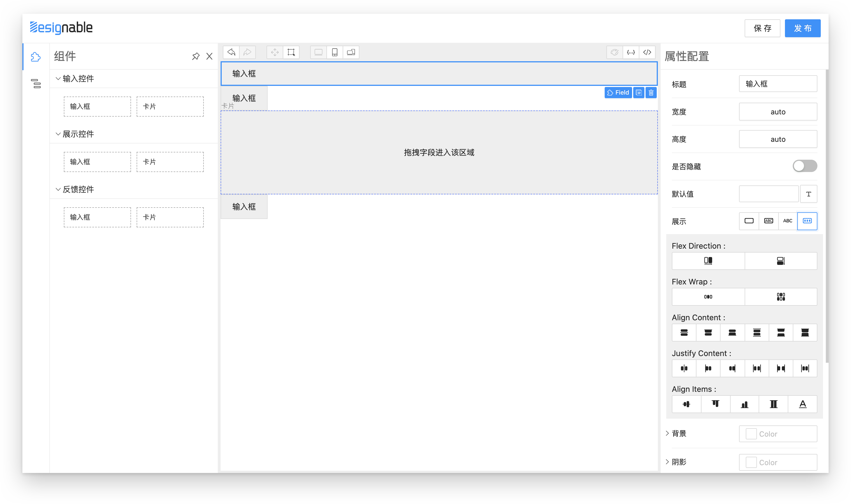
Task: Collapse the 输入控件 section
Action: click(58, 79)
